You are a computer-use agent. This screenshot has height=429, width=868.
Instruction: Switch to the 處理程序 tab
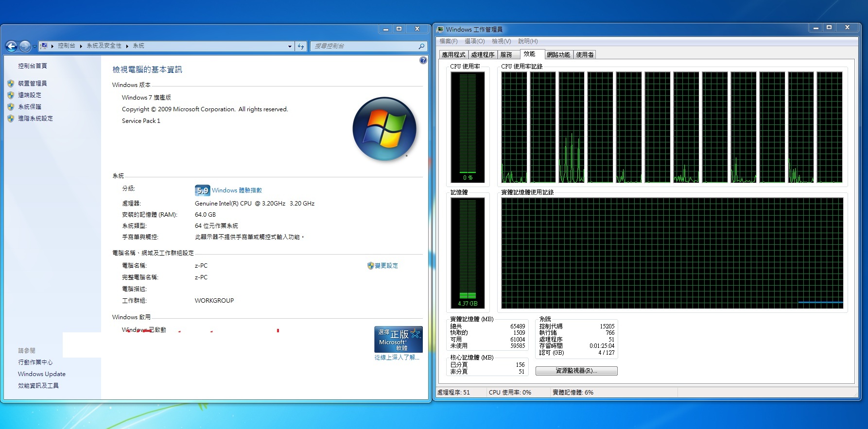tap(483, 55)
